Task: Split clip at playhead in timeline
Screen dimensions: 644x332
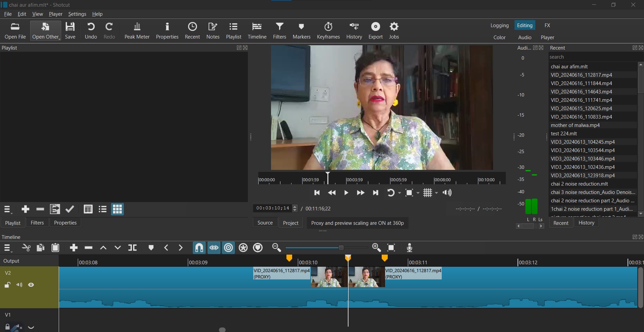Action: [132, 248]
